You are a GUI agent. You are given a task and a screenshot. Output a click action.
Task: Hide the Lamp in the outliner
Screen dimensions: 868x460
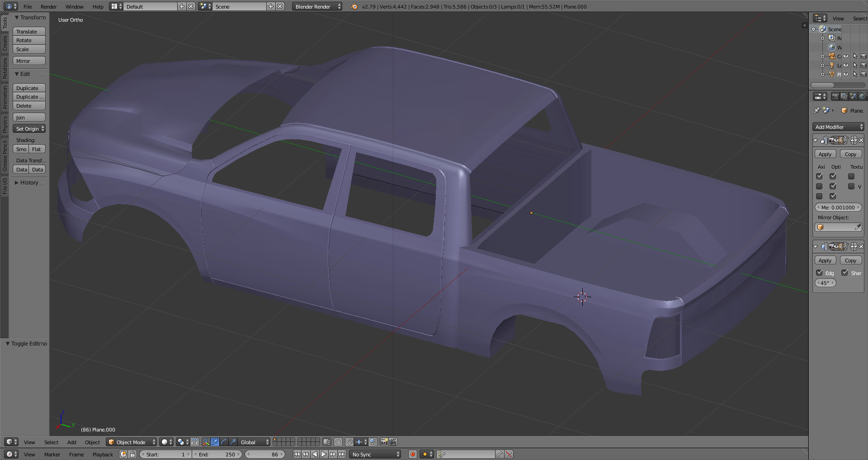(x=846, y=65)
